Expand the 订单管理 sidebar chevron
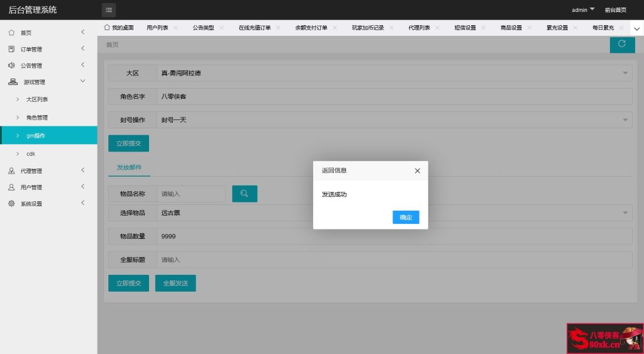The height and width of the screenshot is (354, 644). [x=83, y=48]
